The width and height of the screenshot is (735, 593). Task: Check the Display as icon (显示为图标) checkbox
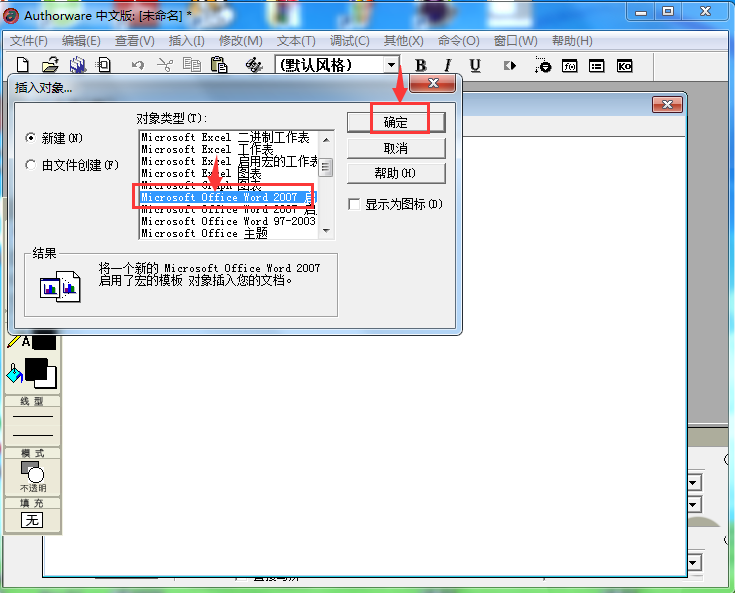[354, 204]
